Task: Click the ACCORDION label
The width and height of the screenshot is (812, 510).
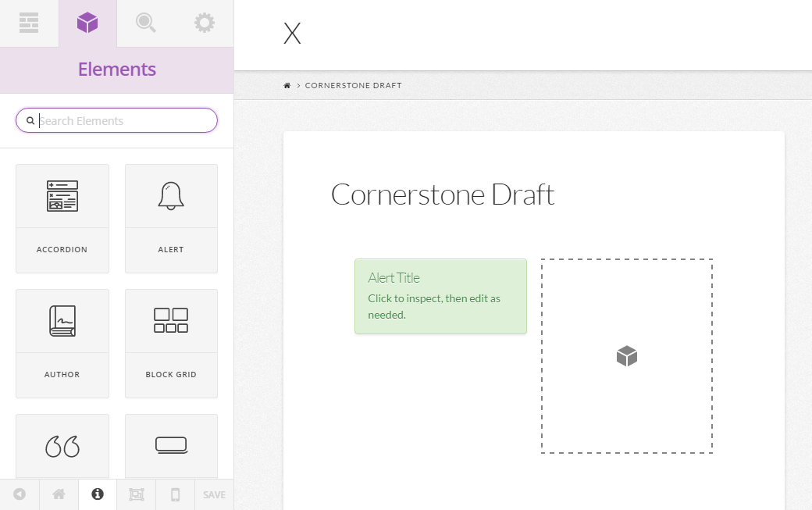Action: tap(62, 250)
